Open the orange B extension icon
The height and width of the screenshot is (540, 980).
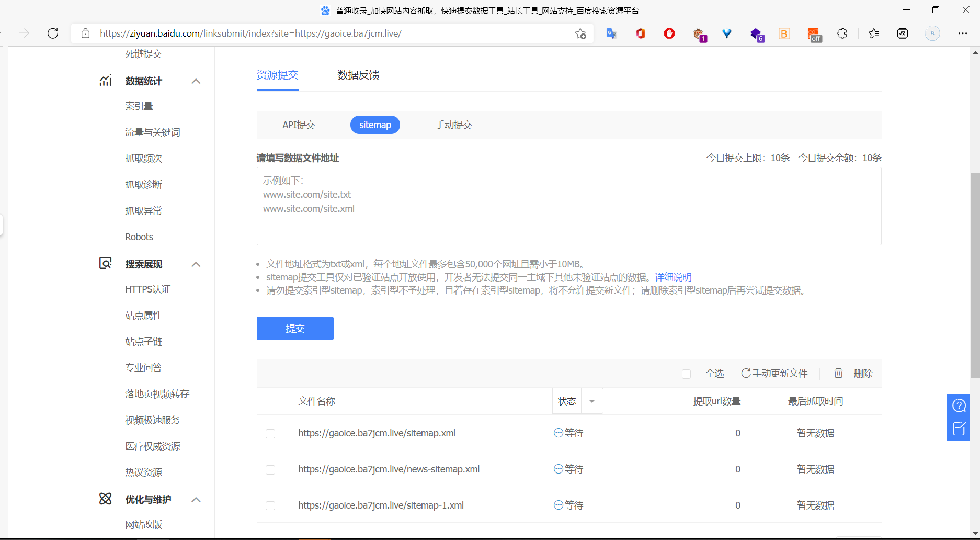click(x=784, y=33)
